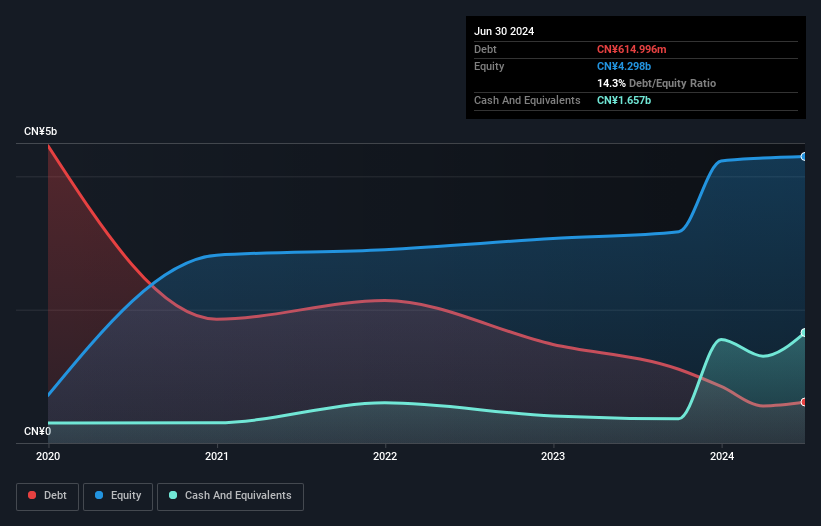Toggle the Equity legend button
The height and width of the screenshot is (526, 821).
[x=118, y=496]
